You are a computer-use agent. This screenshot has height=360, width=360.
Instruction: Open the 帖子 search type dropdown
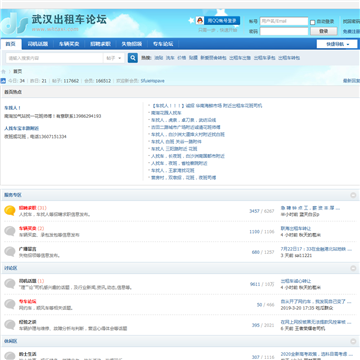(114, 58)
